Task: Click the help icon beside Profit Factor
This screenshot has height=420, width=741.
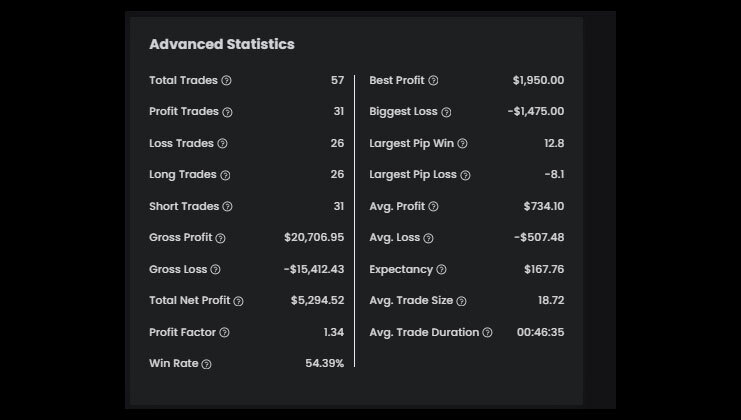Action: 224,332
